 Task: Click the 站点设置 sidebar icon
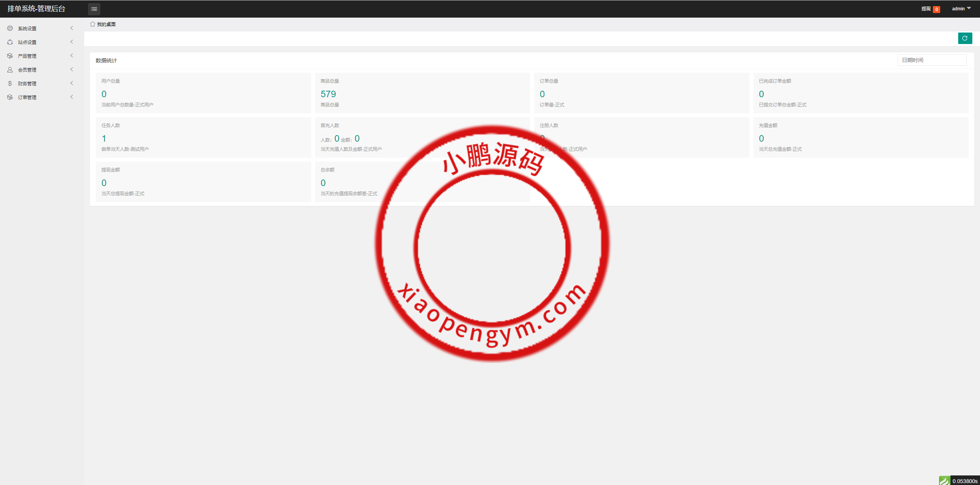[x=10, y=42]
